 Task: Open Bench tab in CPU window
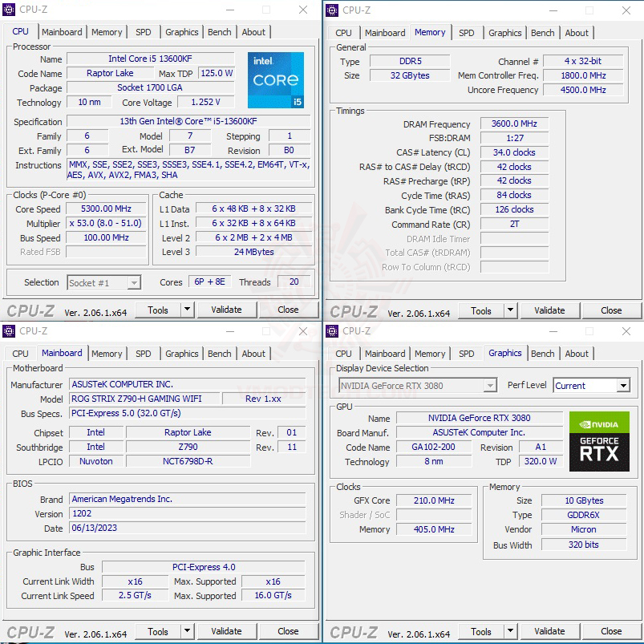click(219, 32)
